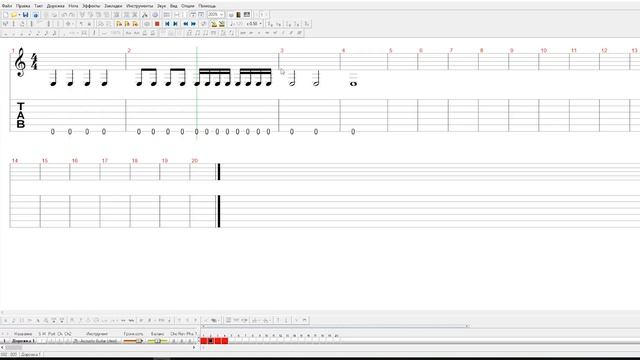This screenshot has width=640, height=360.
Task: Open the x0.50 playback speed dropdown
Action: (254, 24)
